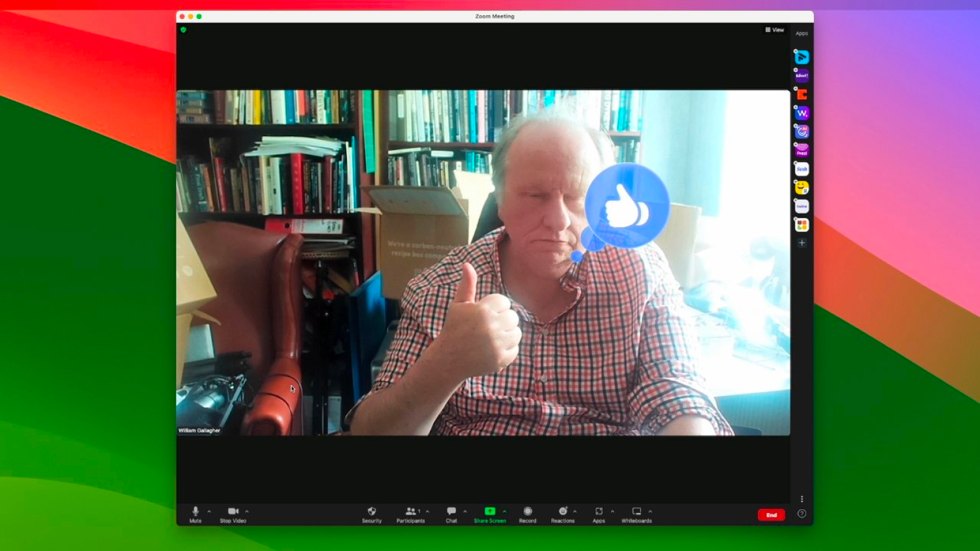Open the Prezi app in sidebar

point(802,151)
